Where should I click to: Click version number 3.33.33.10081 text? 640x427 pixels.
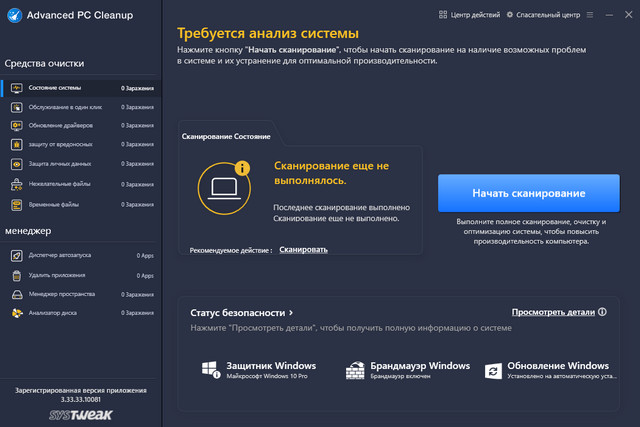tap(80, 400)
